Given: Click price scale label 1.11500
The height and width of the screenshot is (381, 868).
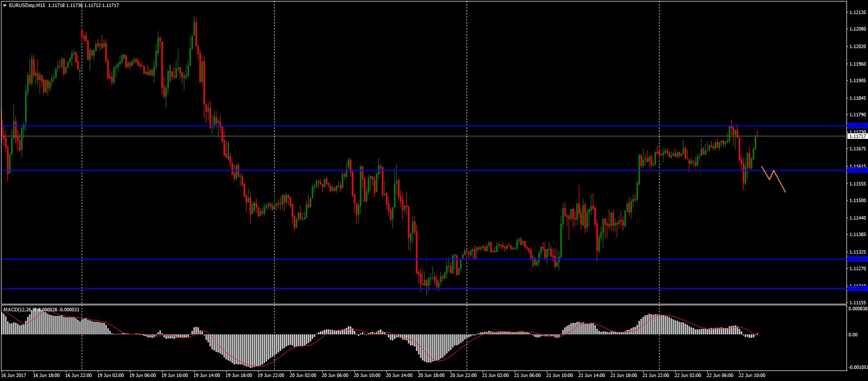Looking at the screenshot, I should [x=858, y=201].
